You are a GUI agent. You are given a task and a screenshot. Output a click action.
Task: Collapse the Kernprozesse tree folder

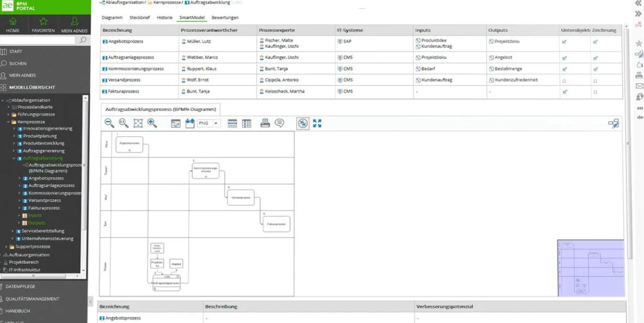coord(8,122)
